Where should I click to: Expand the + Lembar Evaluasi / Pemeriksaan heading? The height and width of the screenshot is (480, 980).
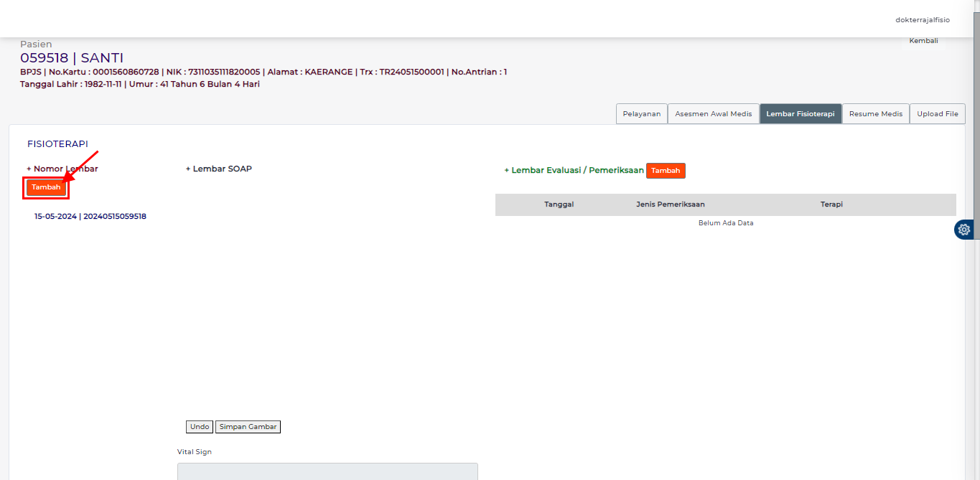coord(574,171)
